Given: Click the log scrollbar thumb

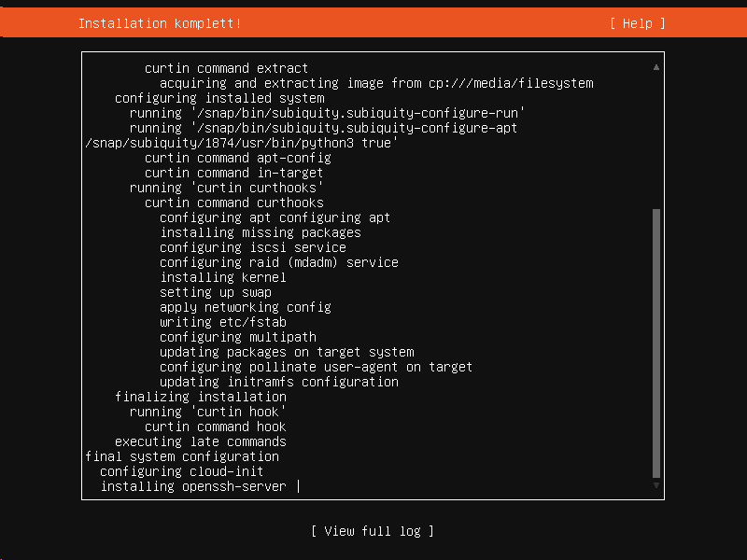Looking at the screenshot, I should pyautogui.click(x=656, y=343).
